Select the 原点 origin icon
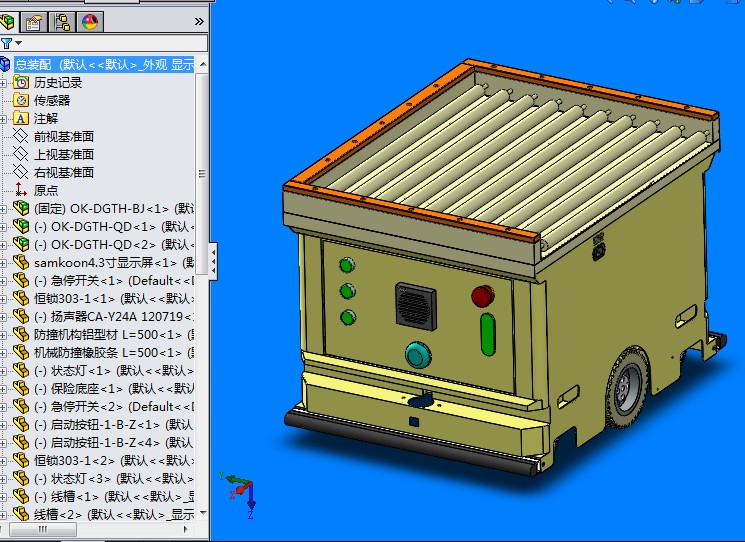 (21, 190)
